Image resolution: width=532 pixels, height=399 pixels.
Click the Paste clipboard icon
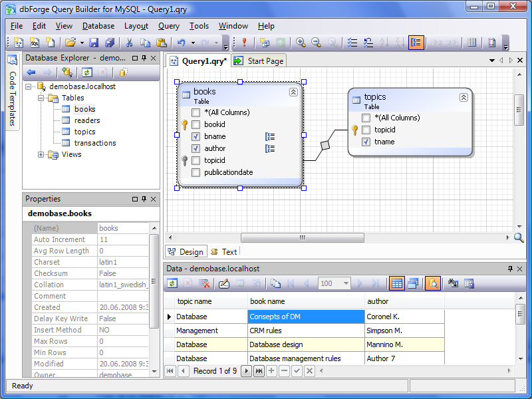[162, 43]
